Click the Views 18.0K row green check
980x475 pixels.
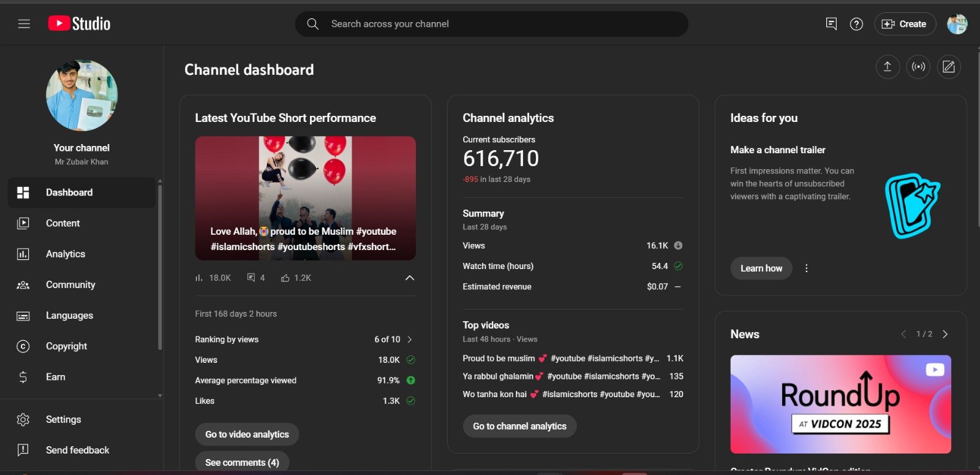411,360
